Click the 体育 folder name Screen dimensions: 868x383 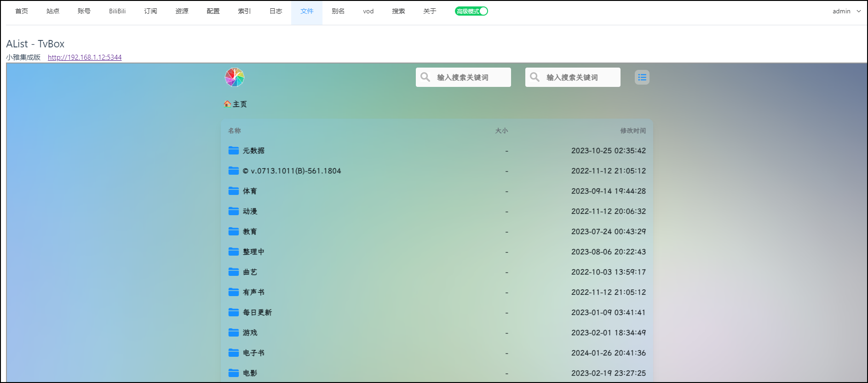(250, 191)
